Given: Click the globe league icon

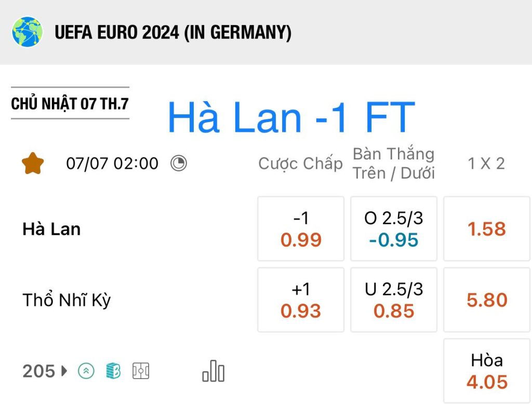Looking at the screenshot, I should pos(27,32).
